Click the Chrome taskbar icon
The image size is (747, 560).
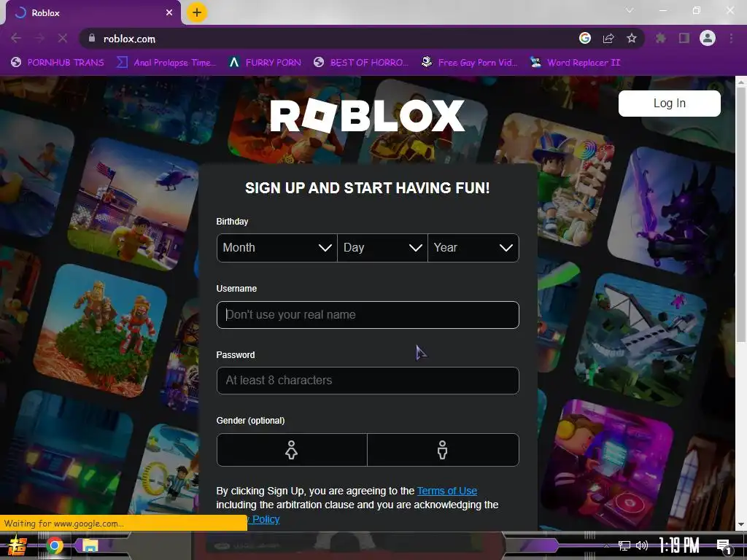tap(54, 545)
